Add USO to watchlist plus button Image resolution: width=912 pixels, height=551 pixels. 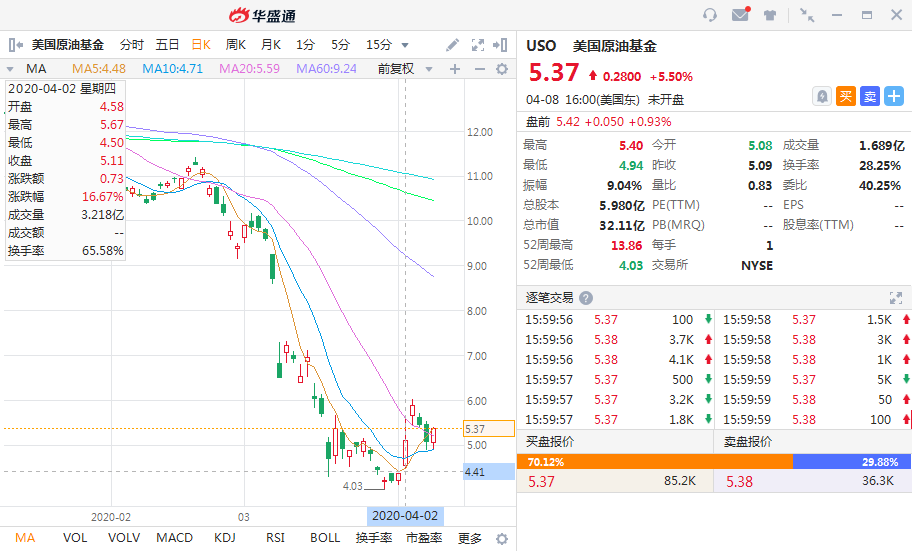tap(894, 96)
